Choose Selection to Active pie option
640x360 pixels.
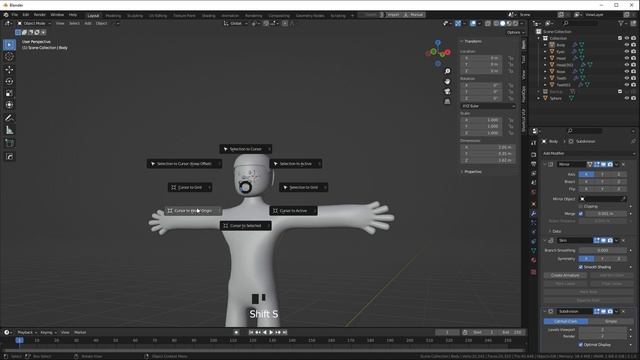pos(296,164)
